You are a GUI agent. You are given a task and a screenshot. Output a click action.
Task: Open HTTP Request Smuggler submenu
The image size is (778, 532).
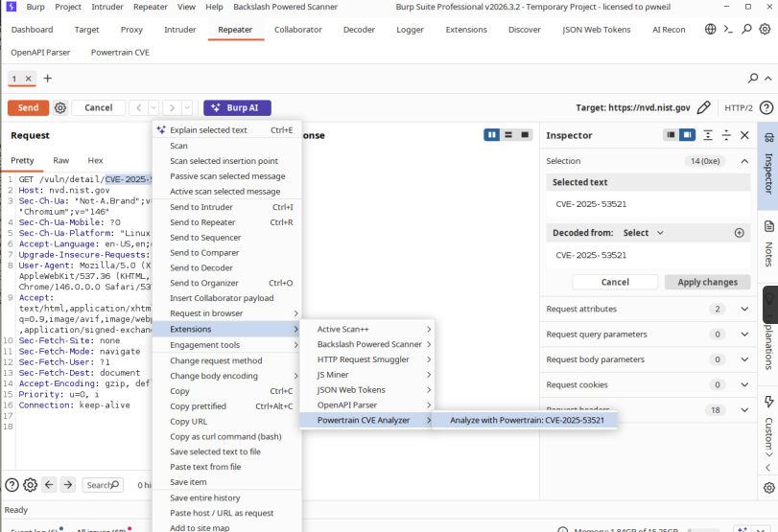tap(366, 359)
